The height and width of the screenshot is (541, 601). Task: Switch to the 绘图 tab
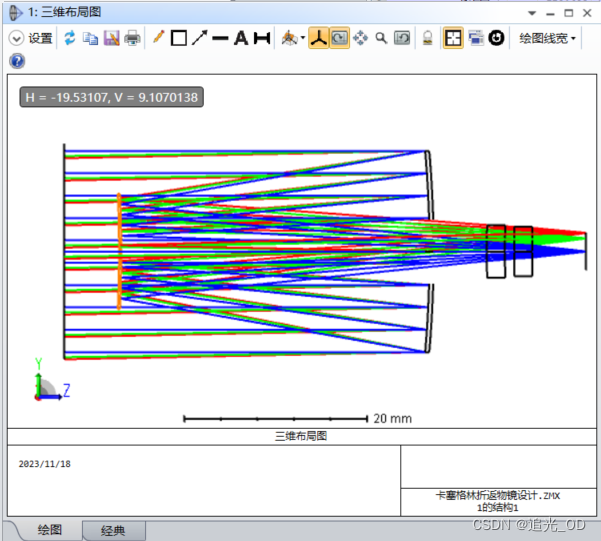coord(50,530)
